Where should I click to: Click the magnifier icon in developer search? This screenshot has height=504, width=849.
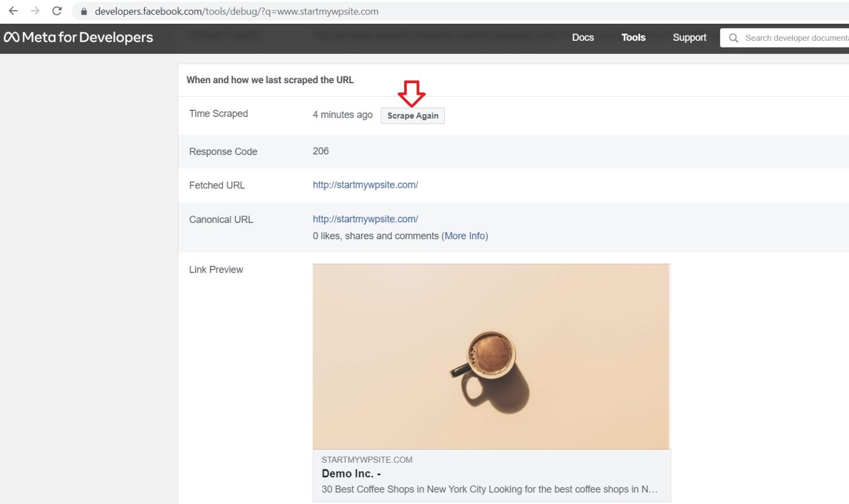coord(734,38)
